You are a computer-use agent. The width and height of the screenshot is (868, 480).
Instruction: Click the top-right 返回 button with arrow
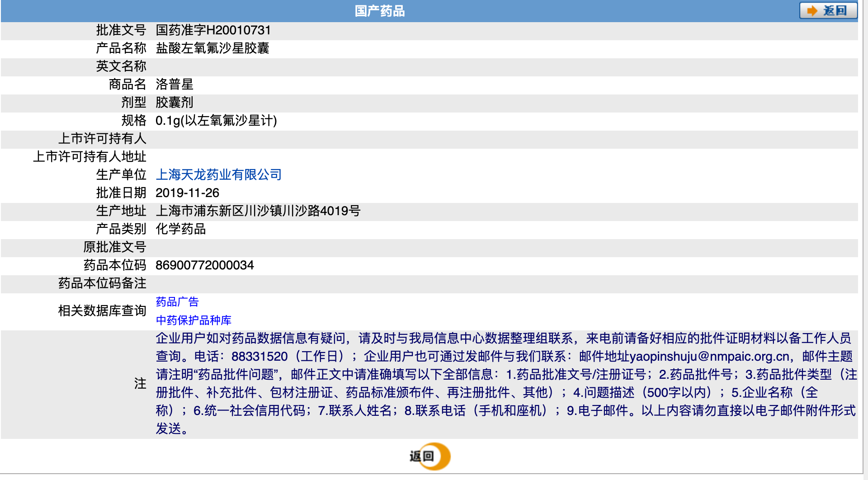[828, 10]
